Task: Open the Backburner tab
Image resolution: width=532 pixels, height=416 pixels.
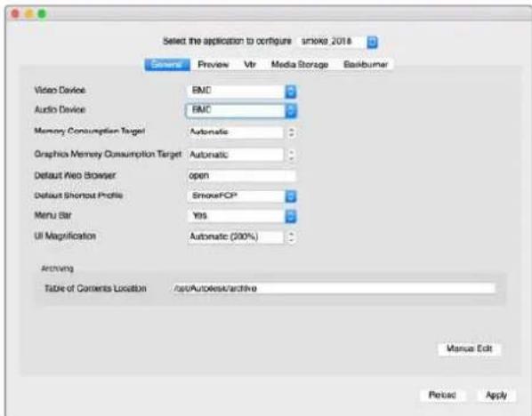Action: coord(365,64)
